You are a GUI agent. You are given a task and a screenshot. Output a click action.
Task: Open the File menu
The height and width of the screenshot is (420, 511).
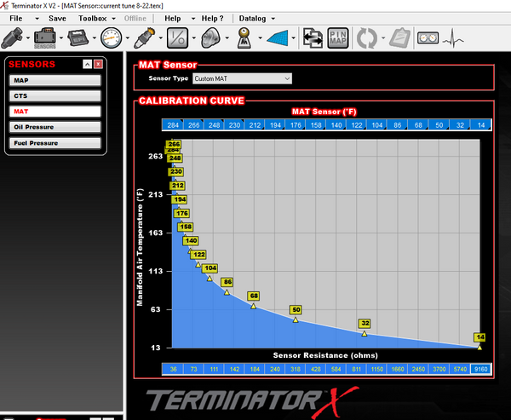click(x=15, y=18)
